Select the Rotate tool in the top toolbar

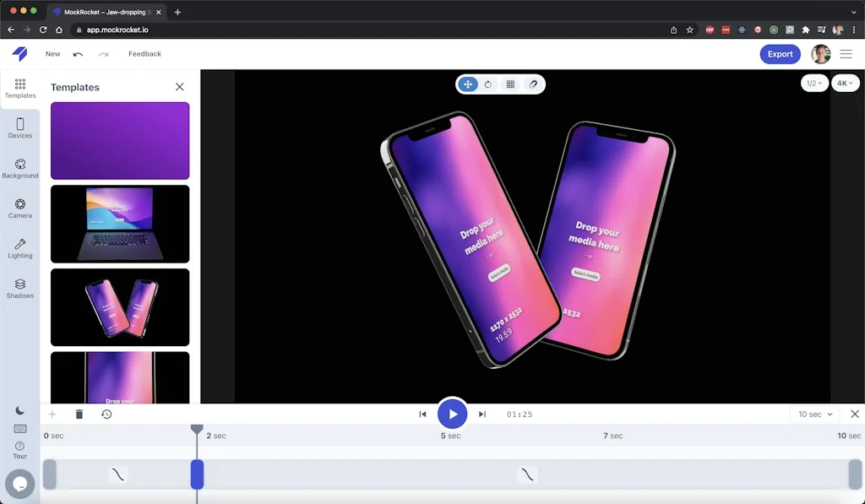490,84
